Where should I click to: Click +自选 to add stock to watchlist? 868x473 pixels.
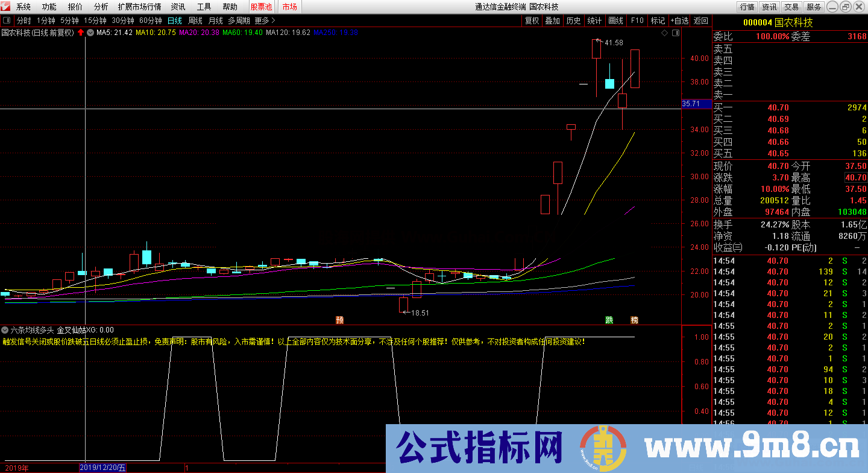tap(679, 20)
